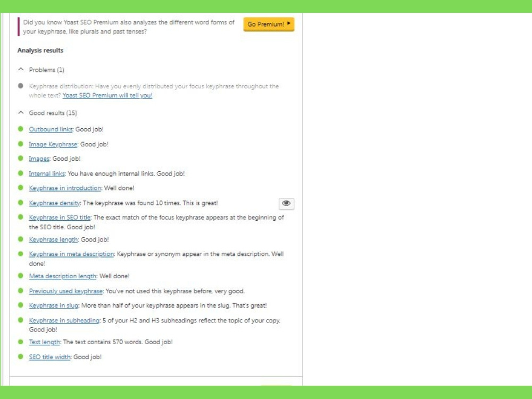
Task: Click the SEO title width link
Action: point(50,357)
